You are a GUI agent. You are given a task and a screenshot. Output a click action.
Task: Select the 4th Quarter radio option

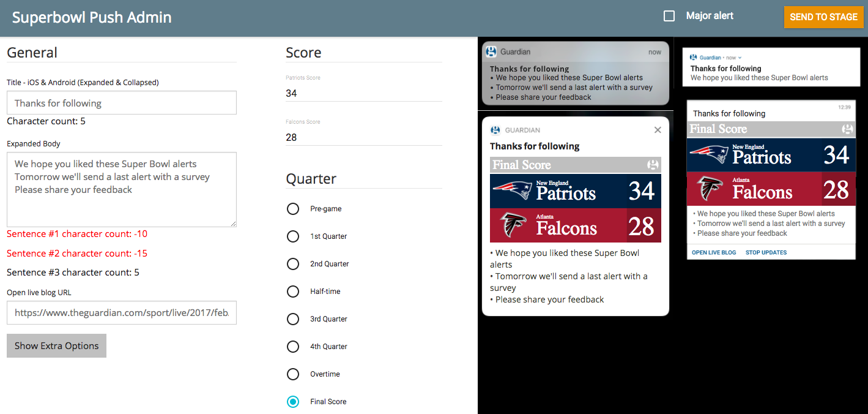coord(293,347)
